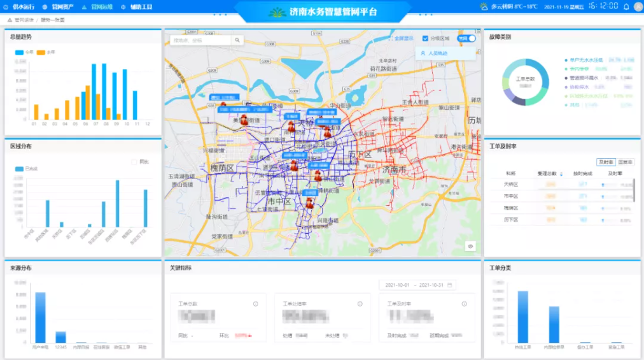
Task: Click info icon on 工单总数 card
Action: 255,304
